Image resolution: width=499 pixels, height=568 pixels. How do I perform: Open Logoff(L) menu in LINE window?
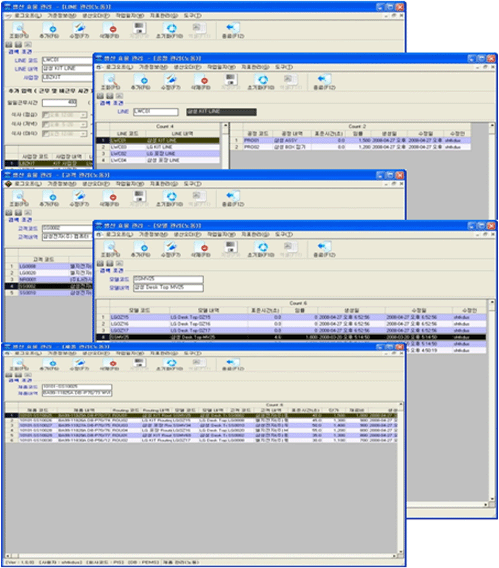click(x=28, y=16)
